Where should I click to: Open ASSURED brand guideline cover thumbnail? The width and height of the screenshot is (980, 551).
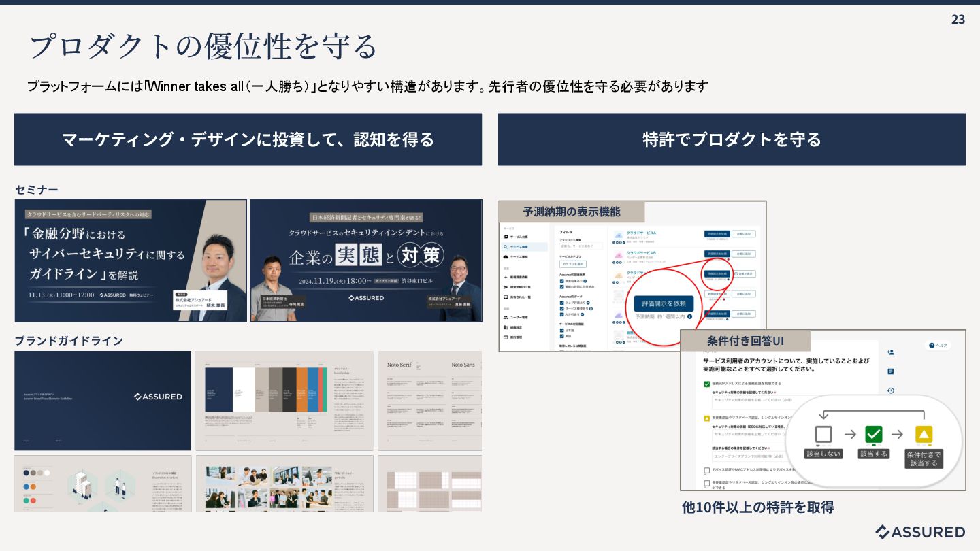[x=103, y=401]
